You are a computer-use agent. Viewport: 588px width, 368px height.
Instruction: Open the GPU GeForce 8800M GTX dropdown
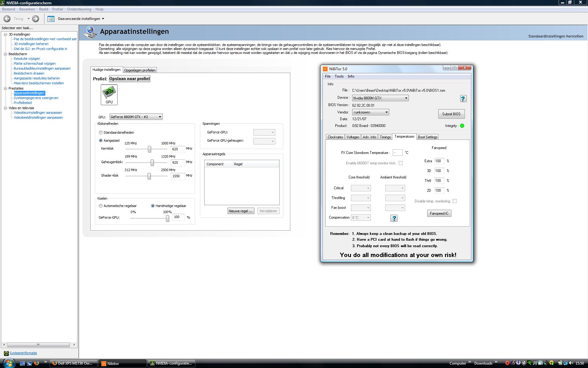[136, 117]
